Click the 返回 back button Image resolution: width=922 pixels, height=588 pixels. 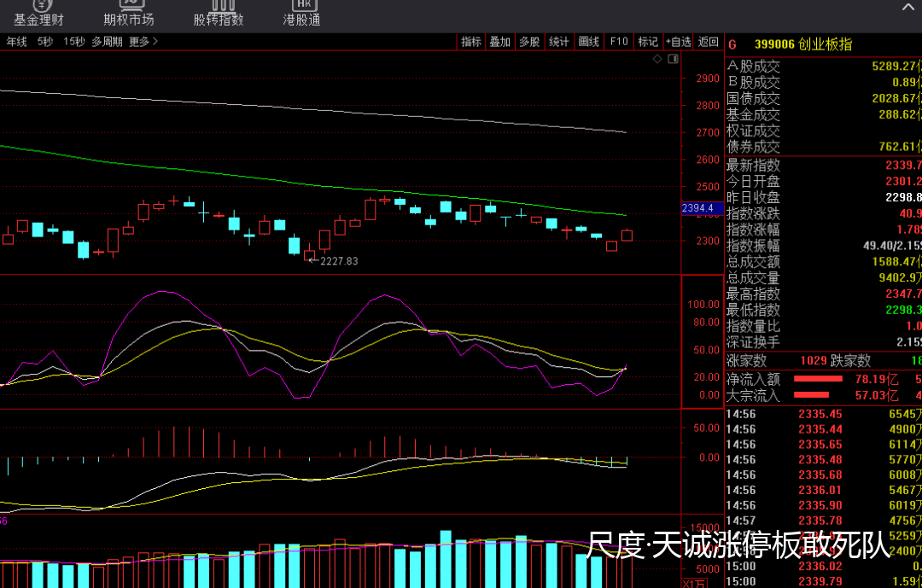tap(709, 41)
